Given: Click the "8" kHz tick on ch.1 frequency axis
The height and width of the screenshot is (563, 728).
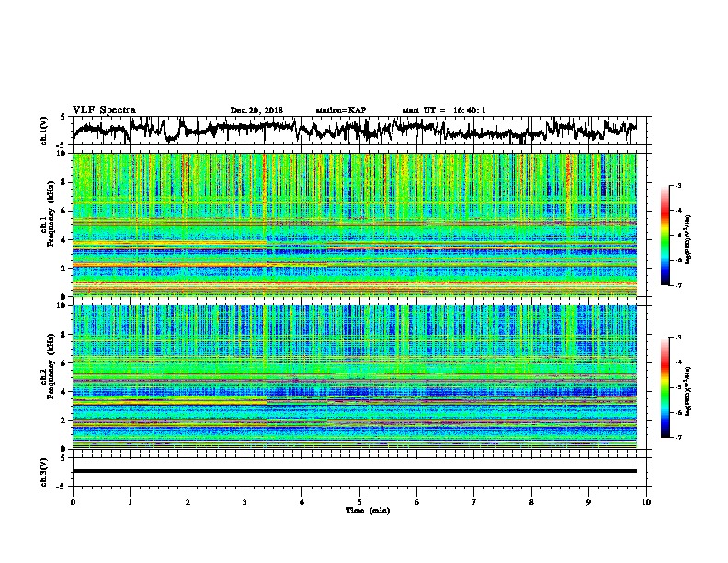Looking at the screenshot, I should [x=65, y=182].
